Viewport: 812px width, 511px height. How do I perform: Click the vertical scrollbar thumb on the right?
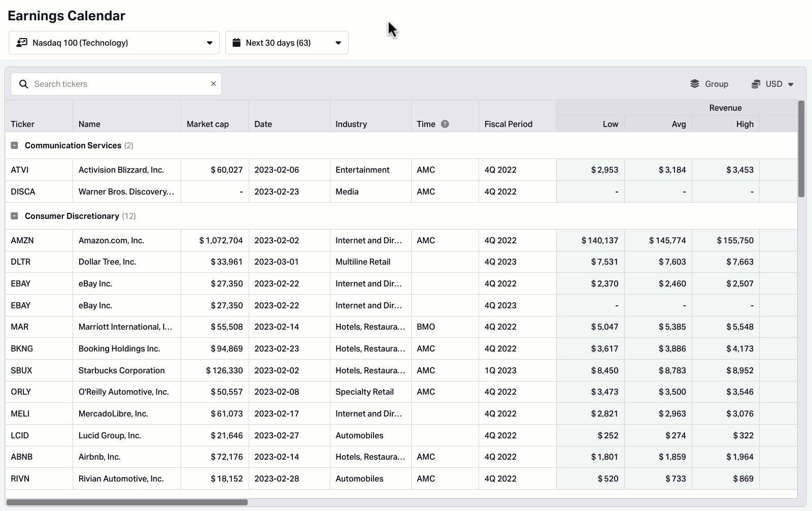click(x=801, y=148)
